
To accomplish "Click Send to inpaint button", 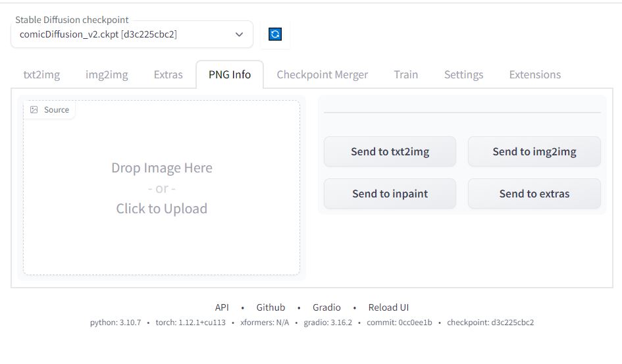I will 390,194.
